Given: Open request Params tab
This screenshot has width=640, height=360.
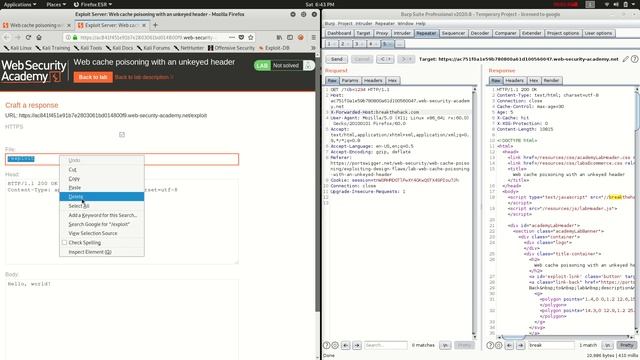Looking at the screenshot, I should pos(350,80).
